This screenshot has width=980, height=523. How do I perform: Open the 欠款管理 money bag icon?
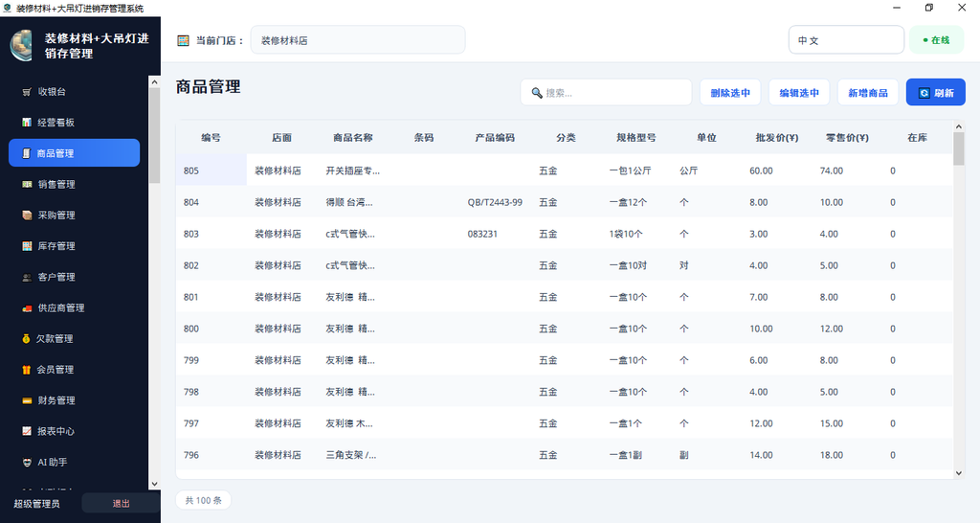coord(26,338)
